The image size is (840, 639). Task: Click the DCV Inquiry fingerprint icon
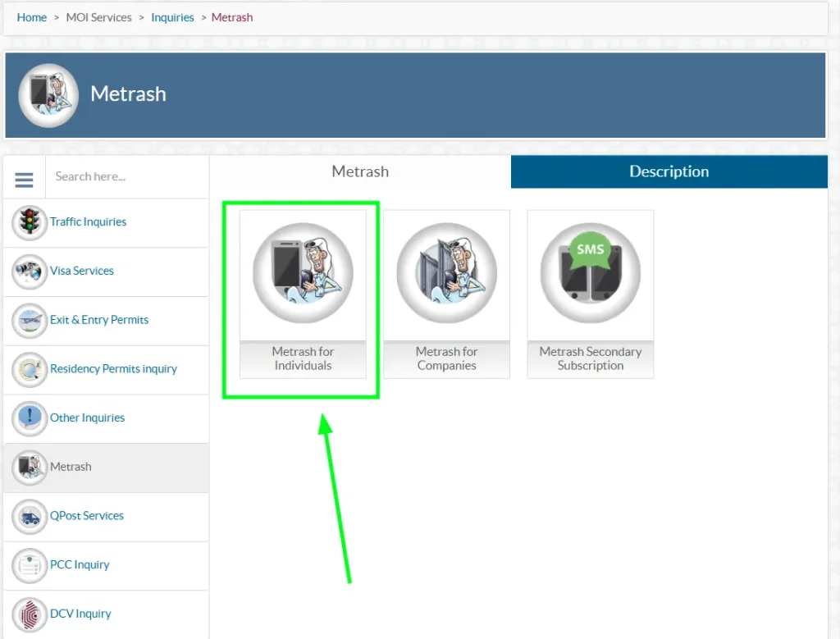pyautogui.click(x=30, y=614)
